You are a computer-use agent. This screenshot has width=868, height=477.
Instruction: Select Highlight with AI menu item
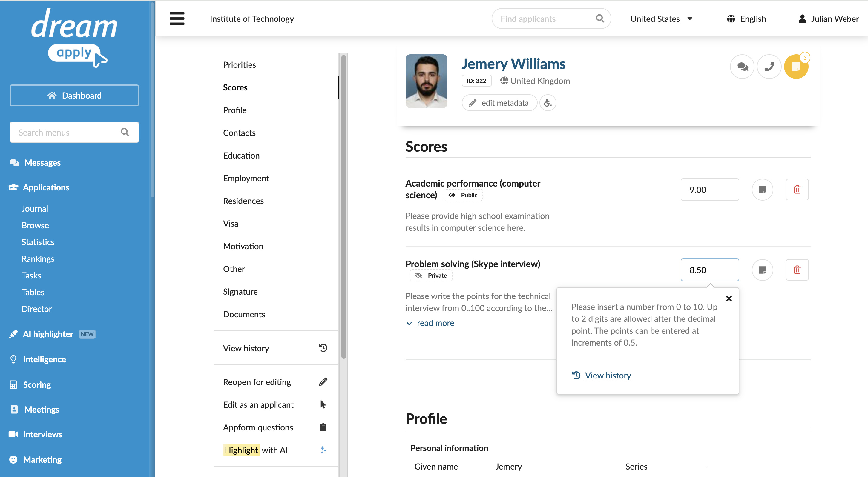click(x=275, y=450)
